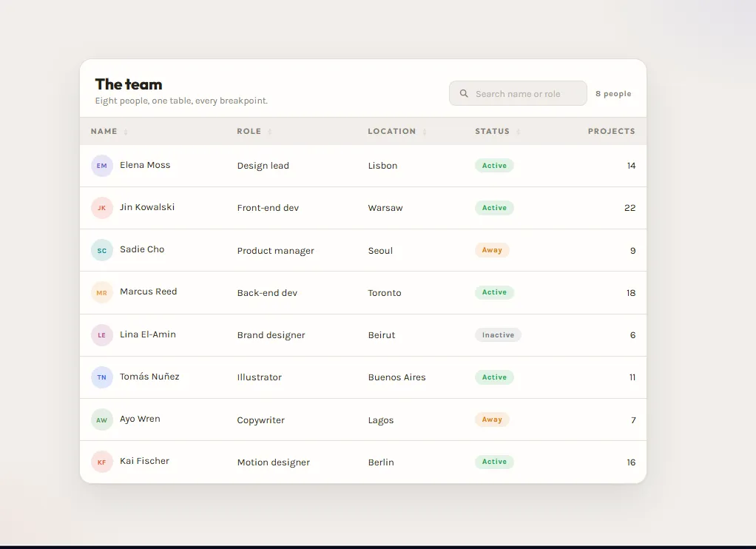The height and width of the screenshot is (549, 756).
Task: Sort by the Role column header
Action: click(x=254, y=131)
